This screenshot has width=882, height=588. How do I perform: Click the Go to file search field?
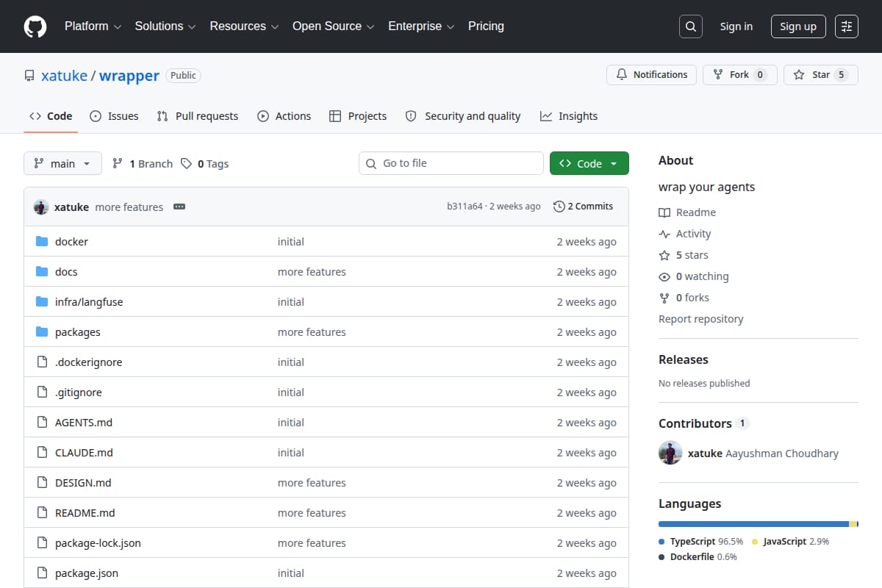point(451,163)
